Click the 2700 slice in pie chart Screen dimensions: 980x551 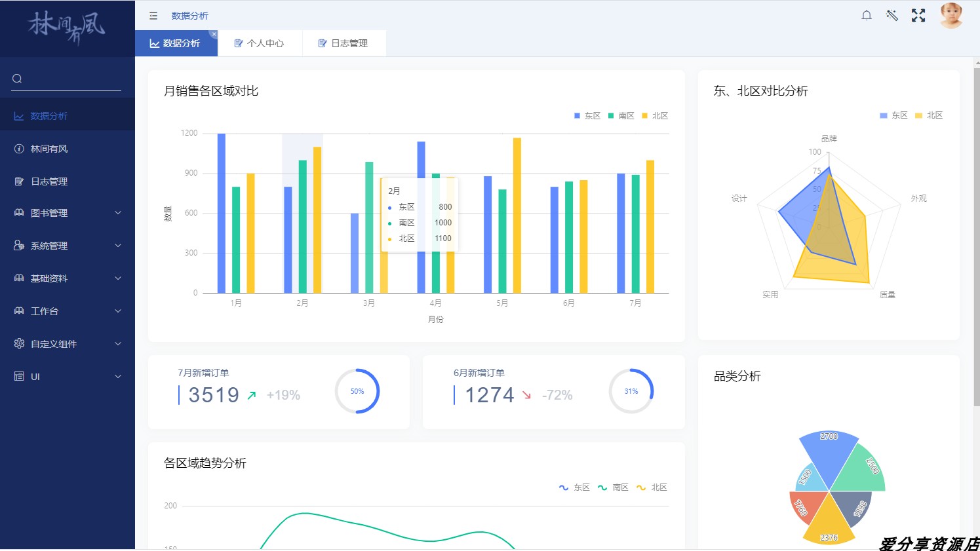[829, 452]
